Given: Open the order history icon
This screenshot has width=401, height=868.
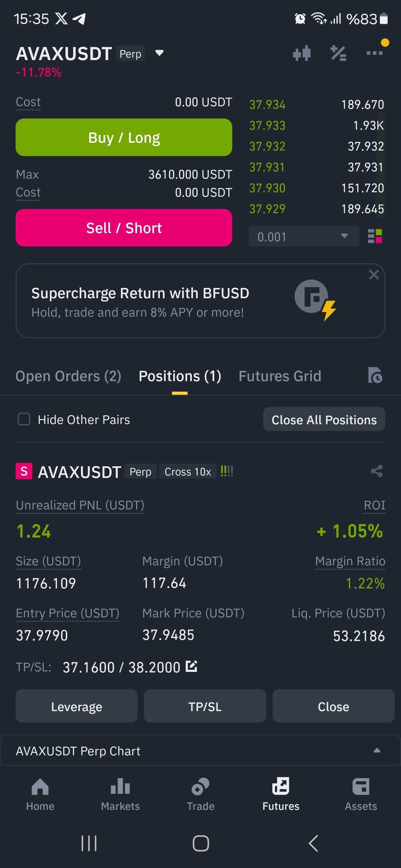Looking at the screenshot, I should click(375, 375).
